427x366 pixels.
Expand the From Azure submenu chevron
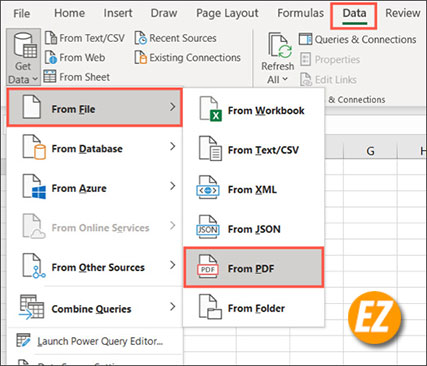pyautogui.click(x=172, y=186)
